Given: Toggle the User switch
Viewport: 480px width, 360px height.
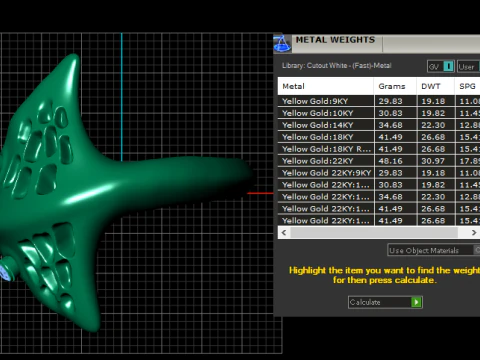Looking at the screenshot, I should pyautogui.click(x=468, y=67).
